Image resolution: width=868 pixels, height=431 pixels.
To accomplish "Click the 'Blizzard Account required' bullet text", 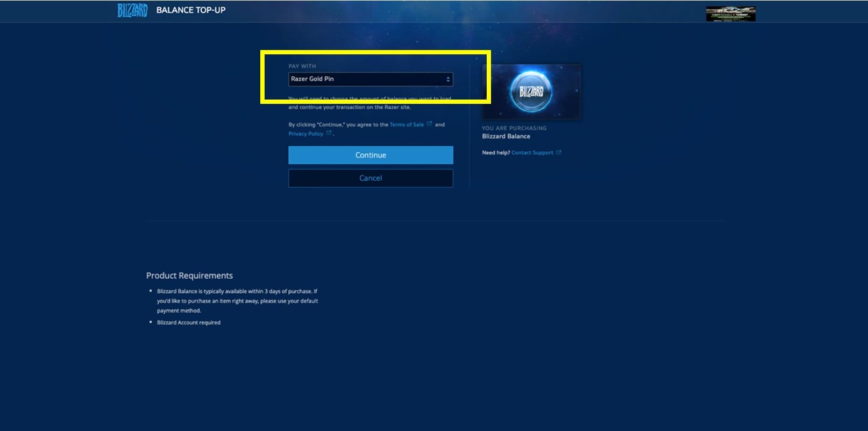I will point(189,322).
